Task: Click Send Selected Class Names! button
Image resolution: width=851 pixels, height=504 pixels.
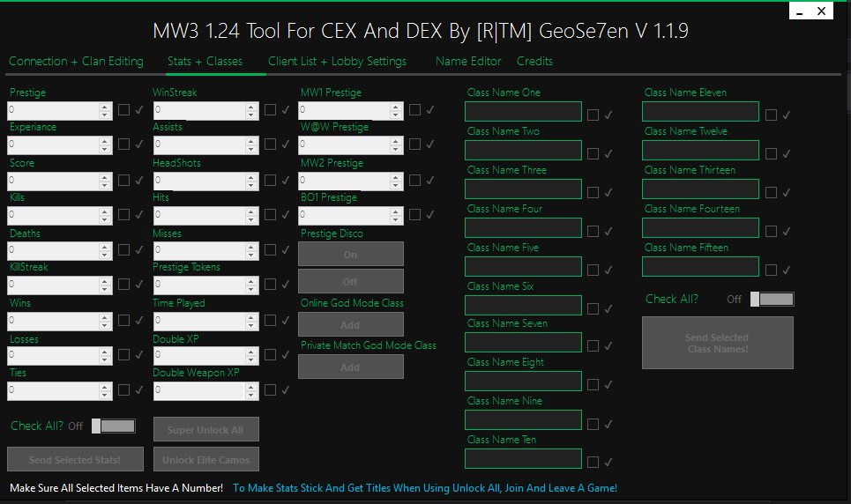Action: pos(718,343)
